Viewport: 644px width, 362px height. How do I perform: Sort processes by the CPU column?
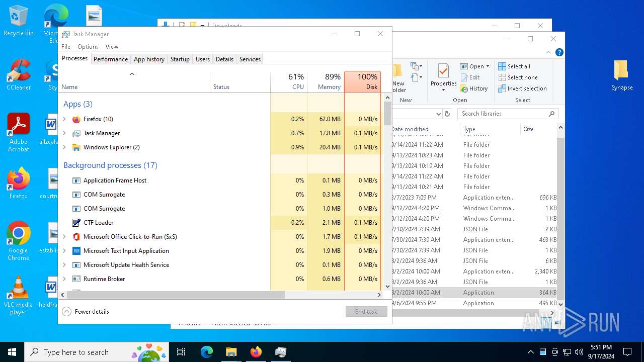click(x=289, y=82)
